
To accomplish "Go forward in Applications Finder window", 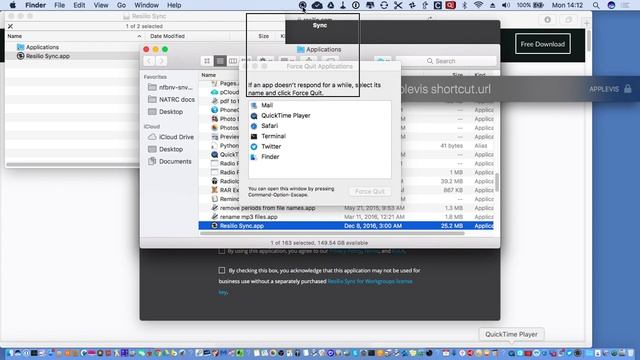I will [161, 61].
